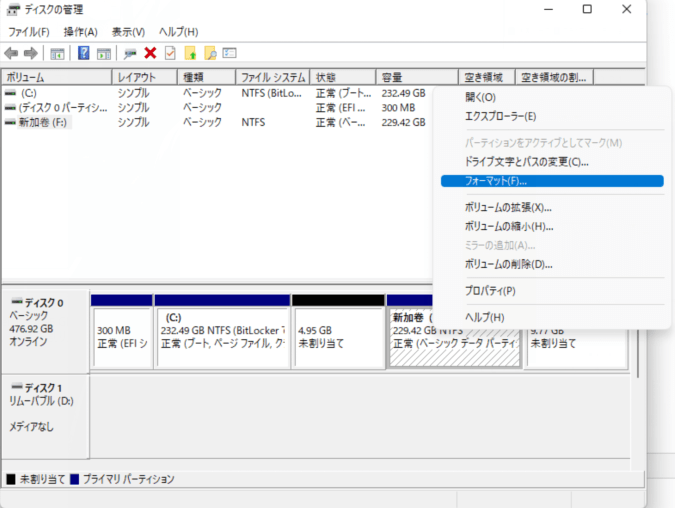Viewport: 675px width, 508px height.
Task: Choose ボリュームの削除(D)... menu entry
Action: [552, 264]
